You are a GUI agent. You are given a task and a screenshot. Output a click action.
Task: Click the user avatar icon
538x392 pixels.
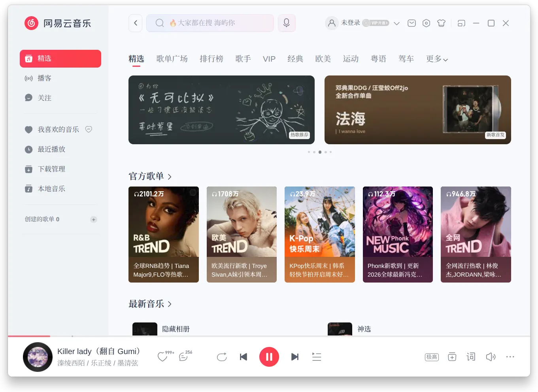point(332,23)
